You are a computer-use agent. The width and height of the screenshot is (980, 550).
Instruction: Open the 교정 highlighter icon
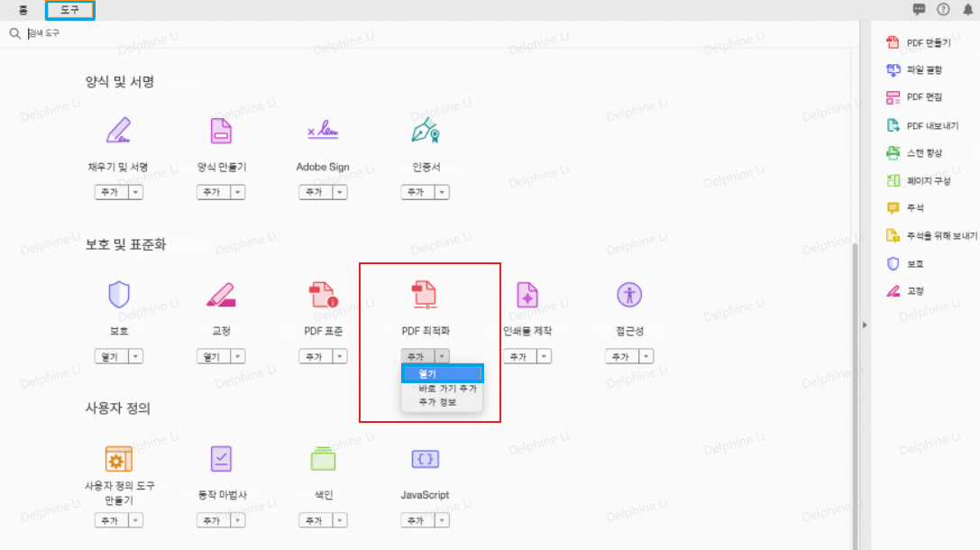tap(220, 294)
